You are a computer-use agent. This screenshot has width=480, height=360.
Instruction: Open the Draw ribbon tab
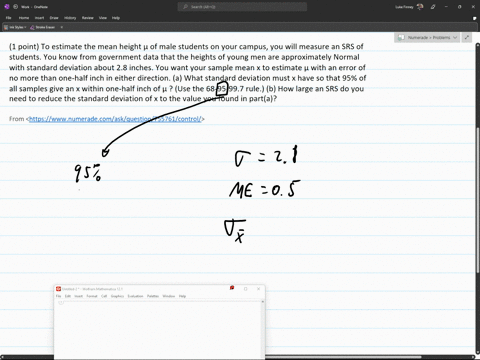coord(54,18)
